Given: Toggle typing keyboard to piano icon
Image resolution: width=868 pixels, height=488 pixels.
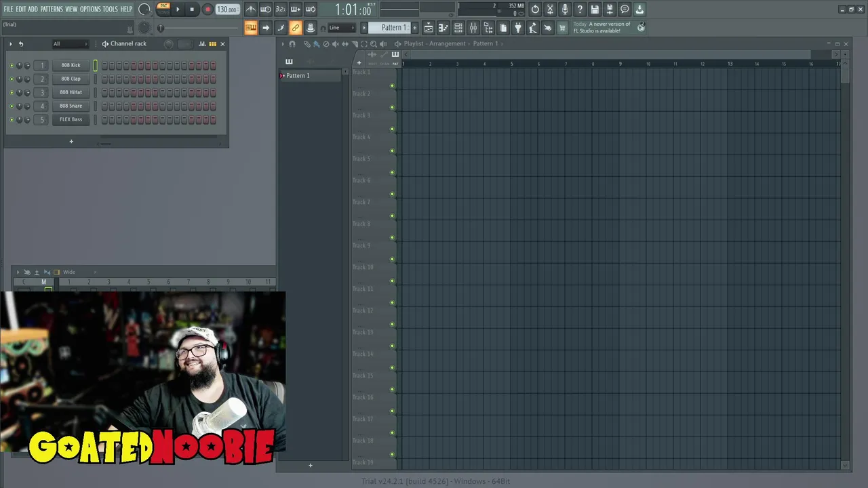Looking at the screenshot, I should point(251,28).
